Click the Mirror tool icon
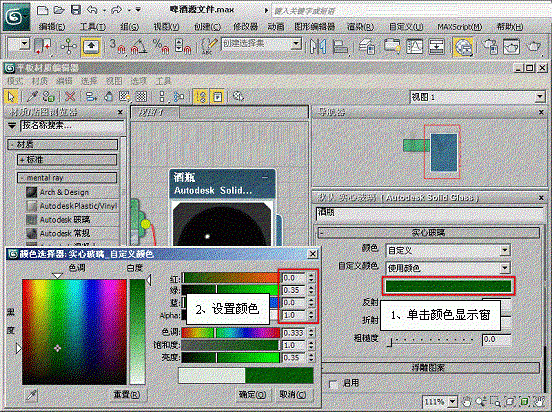Screen dimensions: 552x412 coord(318,46)
